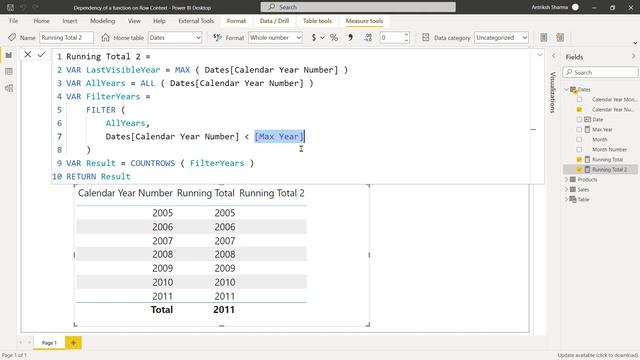This screenshot has height=360, width=640.
Task: Open the Modeling ribbon tab
Action: [102, 21]
